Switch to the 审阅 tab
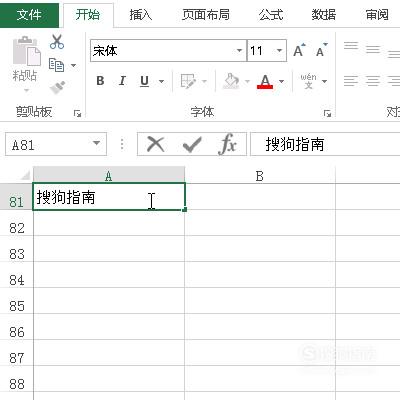The height and width of the screenshot is (400, 400). 377,14
